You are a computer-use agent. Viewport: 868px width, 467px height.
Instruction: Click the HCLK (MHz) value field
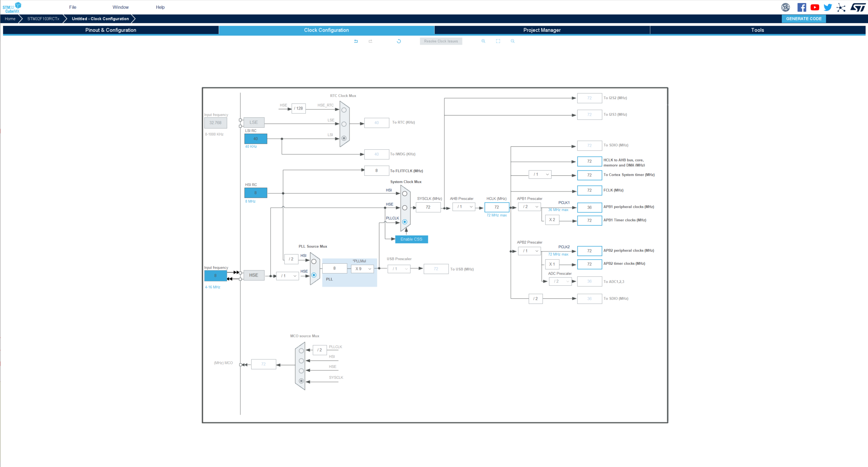click(497, 207)
